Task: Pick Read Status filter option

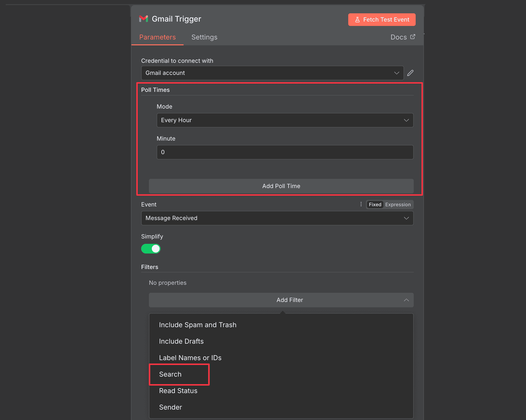Action: coord(178,391)
